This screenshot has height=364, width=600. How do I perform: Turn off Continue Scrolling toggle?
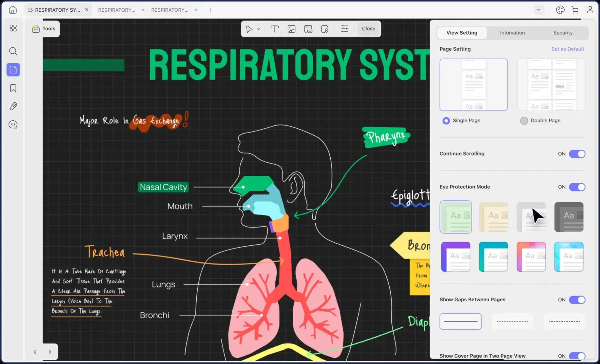(x=577, y=154)
